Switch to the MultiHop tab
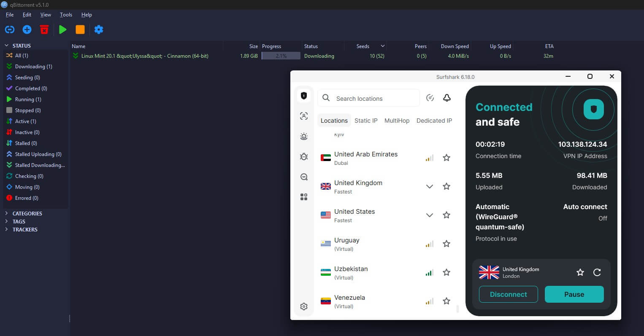The image size is (644, 336). coord(397,121)
